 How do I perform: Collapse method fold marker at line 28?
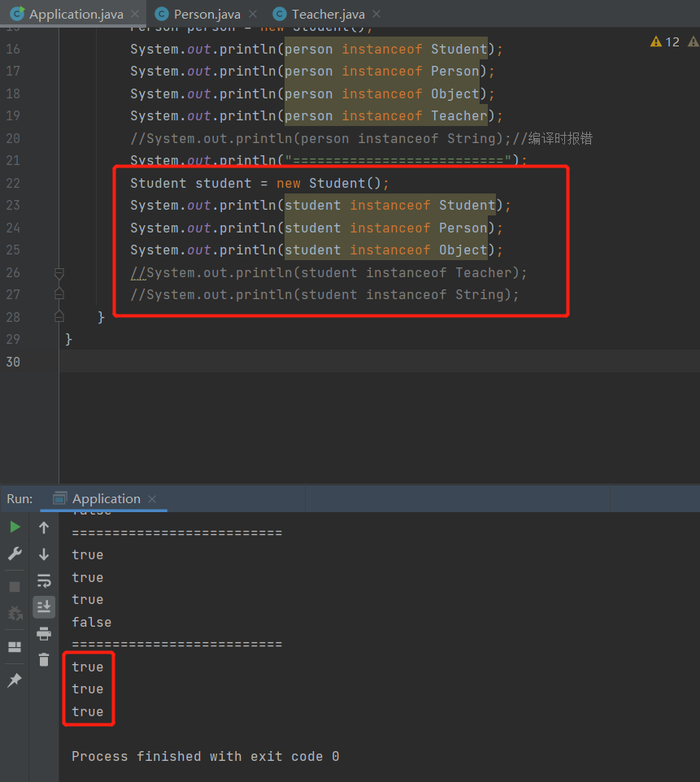59,317
